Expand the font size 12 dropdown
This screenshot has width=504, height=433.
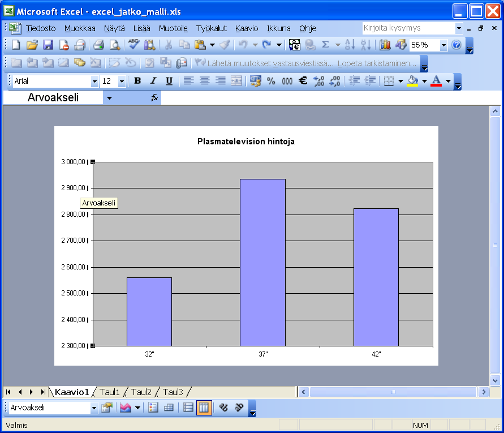click(122, 82)
